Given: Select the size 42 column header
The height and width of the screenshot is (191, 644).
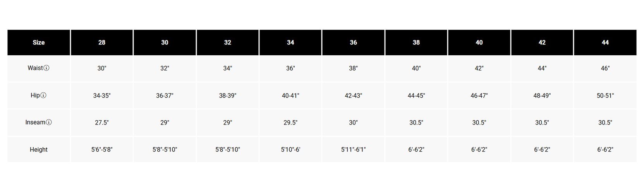Looking at the screenshot, I should pyautogui.click(x=542, y=43).
